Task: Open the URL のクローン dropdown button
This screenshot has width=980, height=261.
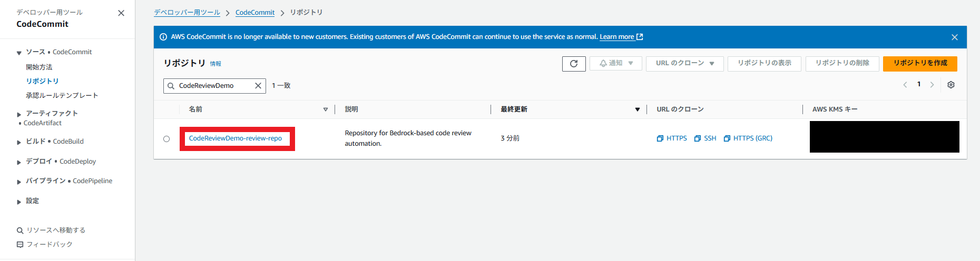Action: (685, 63)
